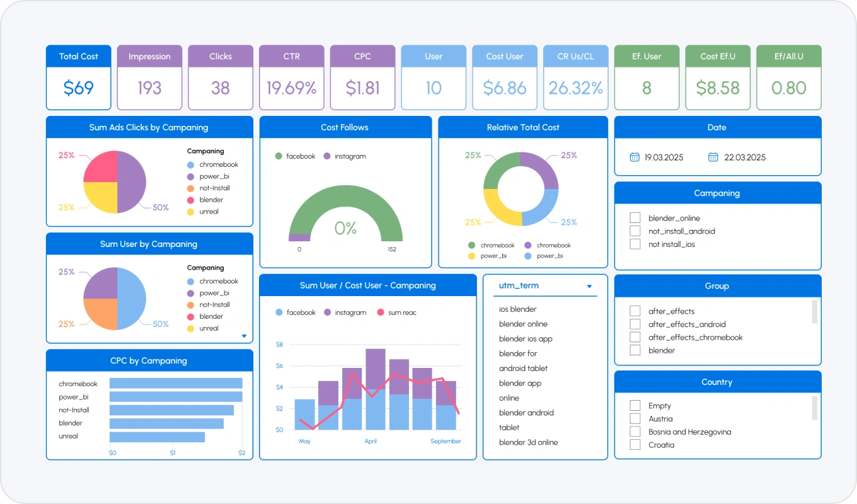Click the pink sum reac legend marker

[380, 312]
